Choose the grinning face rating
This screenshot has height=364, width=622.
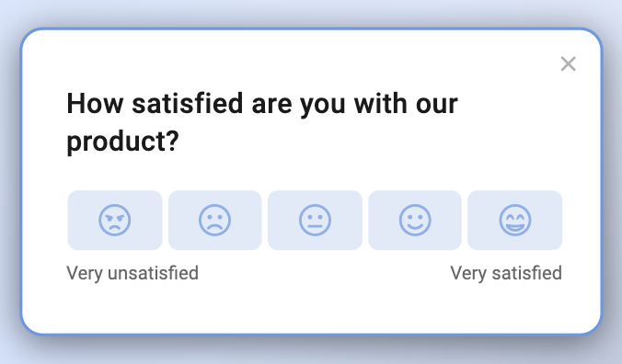[515, 221]
